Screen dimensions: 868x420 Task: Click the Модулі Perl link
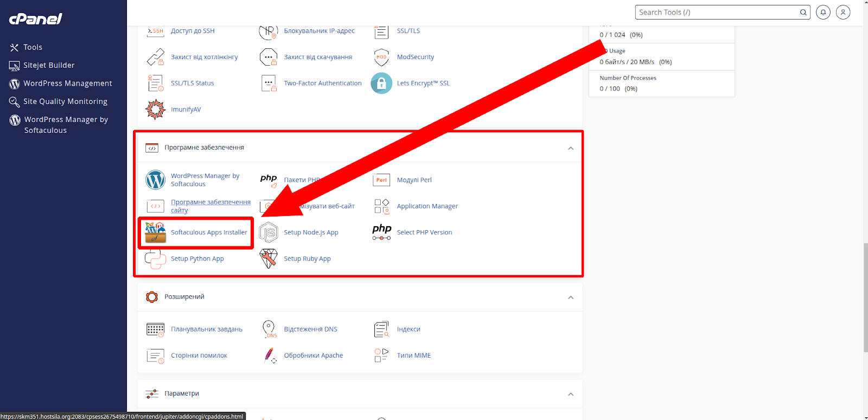(x=414, y=180)
